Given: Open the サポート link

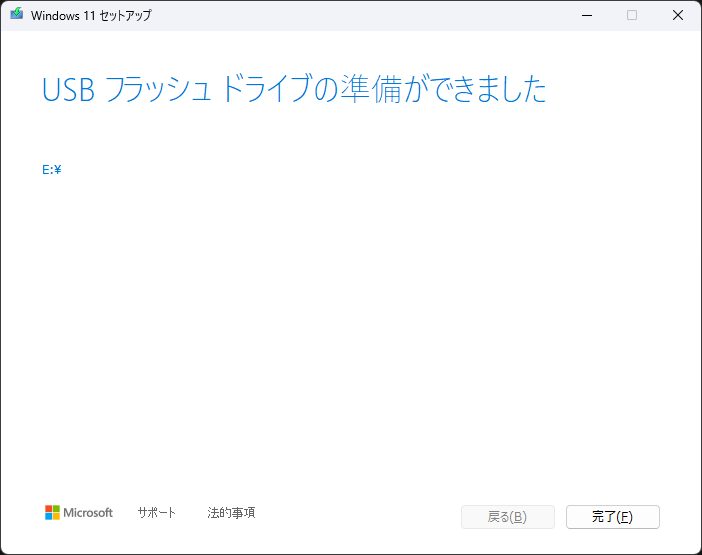Looking at the screenshot, I should [x=157, y=513].
